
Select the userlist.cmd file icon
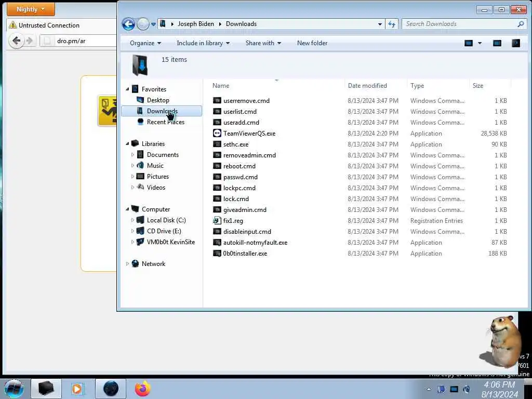point(217,111)
